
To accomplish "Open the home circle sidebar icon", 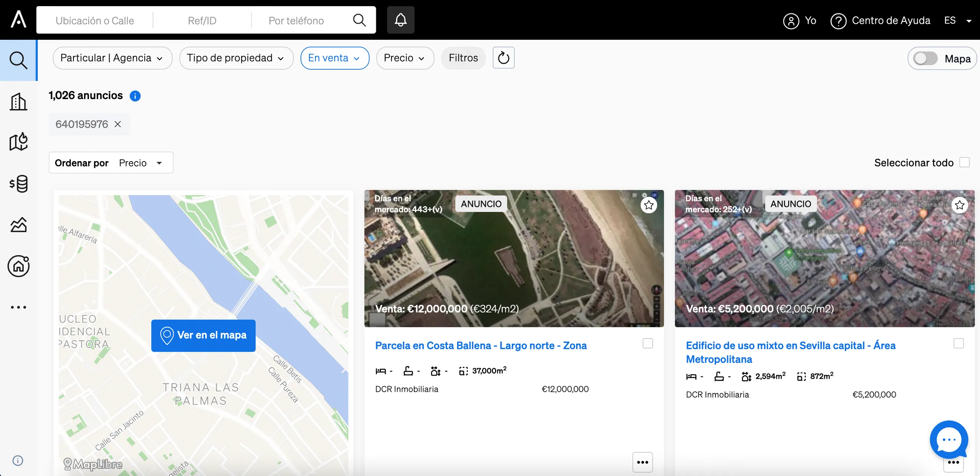I will coord(18,266).
